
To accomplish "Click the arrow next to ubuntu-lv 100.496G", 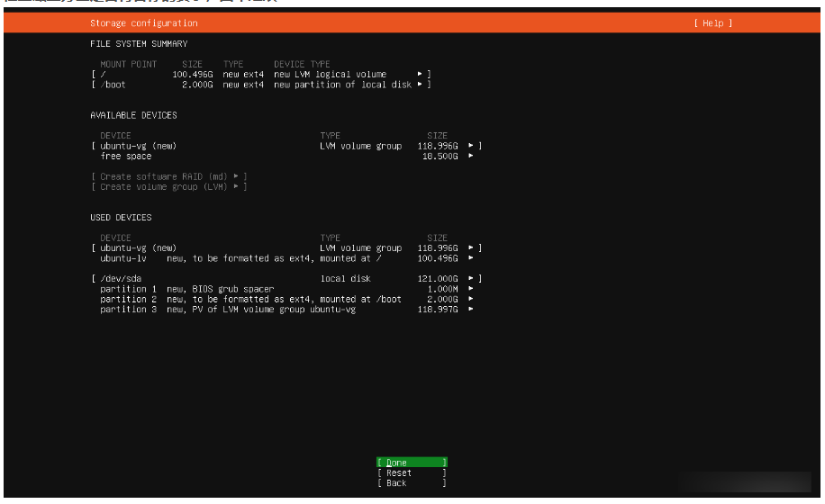I will pos(471,258).
